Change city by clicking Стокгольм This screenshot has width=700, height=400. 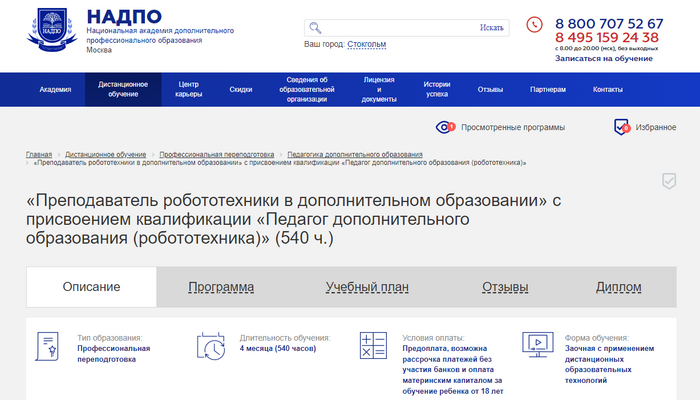[366, 44]
